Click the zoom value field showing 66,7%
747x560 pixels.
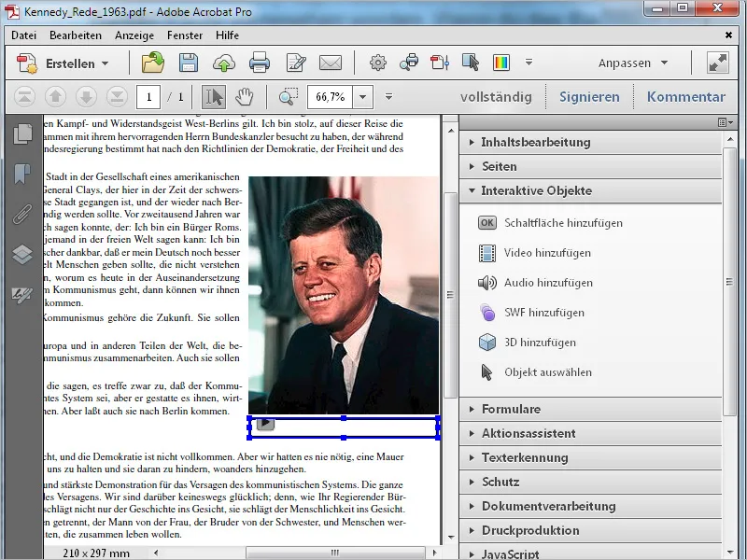point(331,97)
